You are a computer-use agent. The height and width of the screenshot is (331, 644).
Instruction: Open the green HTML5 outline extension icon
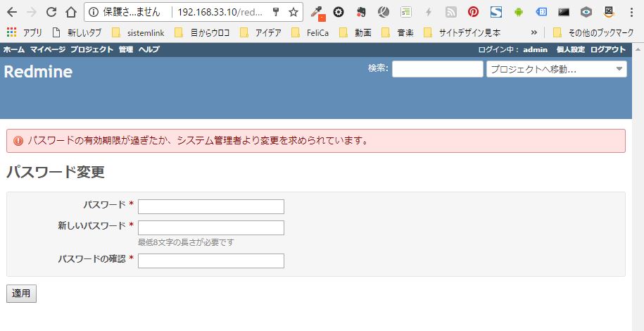tap(406, 12)
